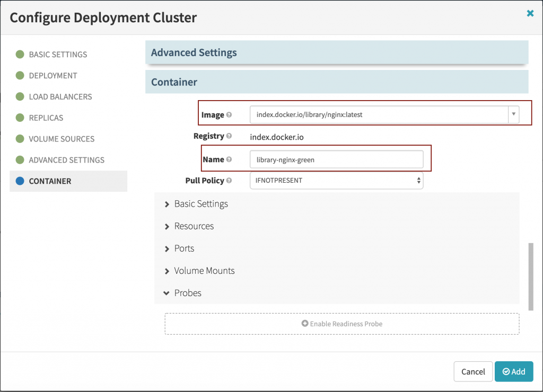Screen dimensions: 543x392
Task: Click help icon next to Image label
Action: pyautogui.click(x=229, y=115)
